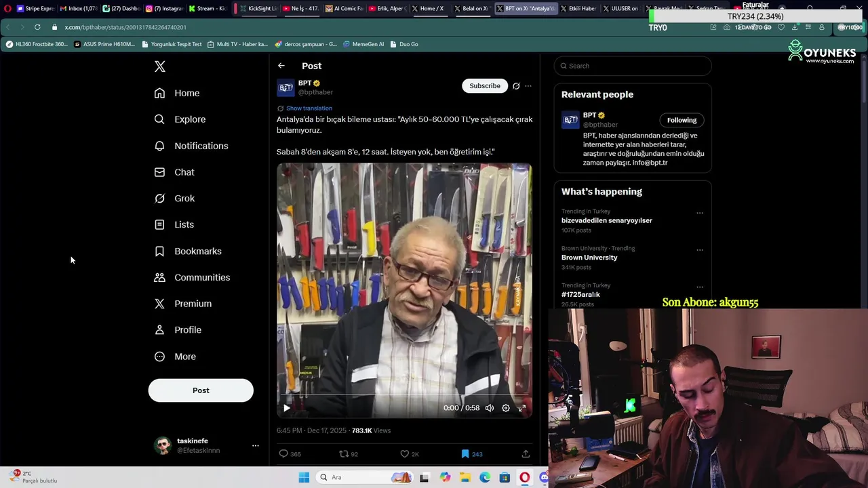Viewport: 868px width, 488px height.
Task: Open Grok in the sidebar
Action: tap(174, 199)
